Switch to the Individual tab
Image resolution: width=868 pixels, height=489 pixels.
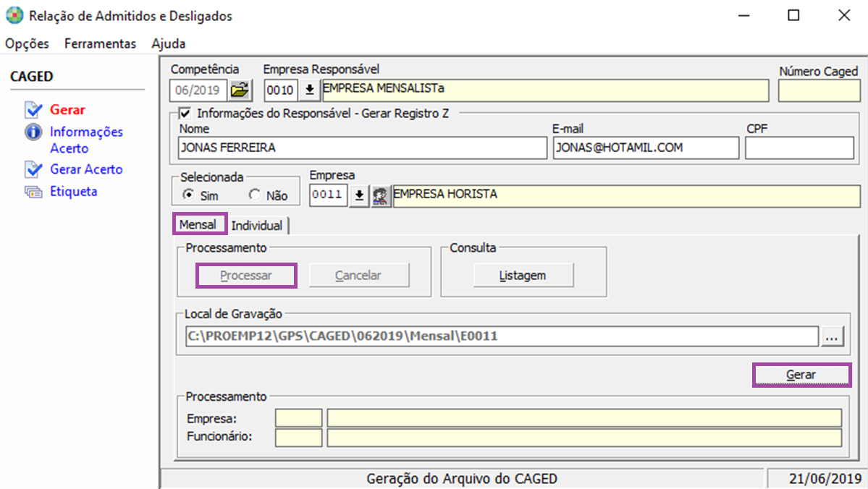[x=257, y=226]
